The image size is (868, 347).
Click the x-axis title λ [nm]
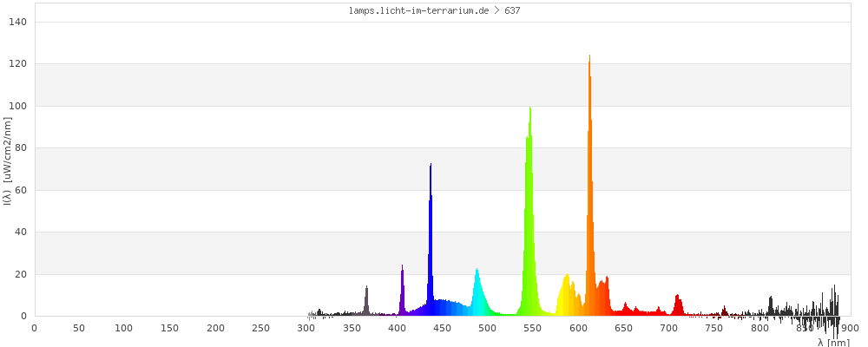[833, 342]
